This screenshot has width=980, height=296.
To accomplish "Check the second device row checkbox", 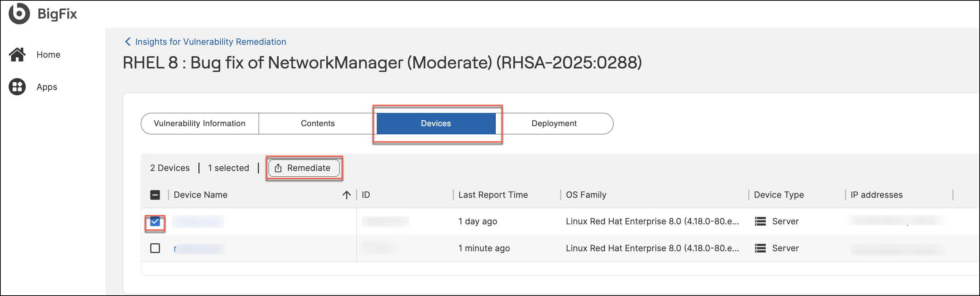I will (155, 248).
